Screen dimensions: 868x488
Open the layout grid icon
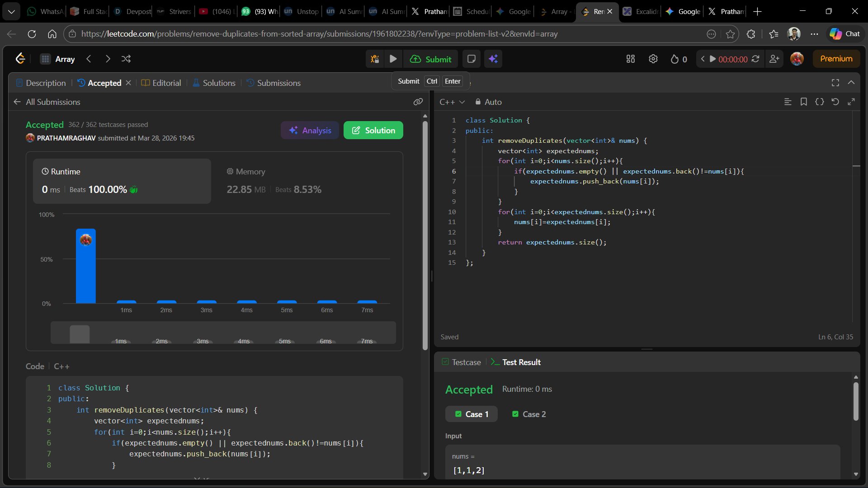[x=631, y=59]
